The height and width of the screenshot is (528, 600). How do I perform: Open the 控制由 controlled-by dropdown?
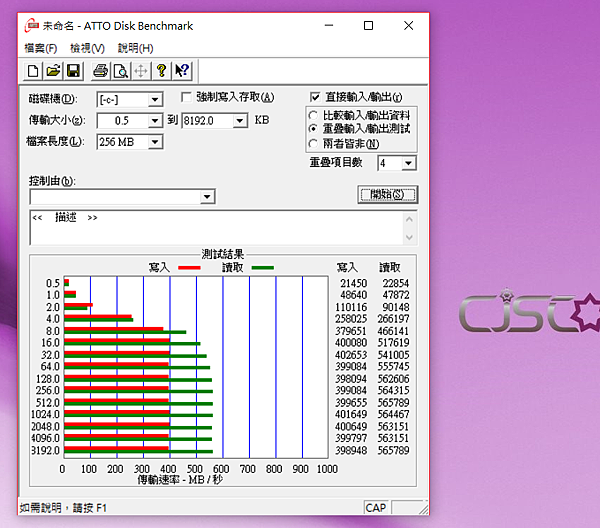207,197
